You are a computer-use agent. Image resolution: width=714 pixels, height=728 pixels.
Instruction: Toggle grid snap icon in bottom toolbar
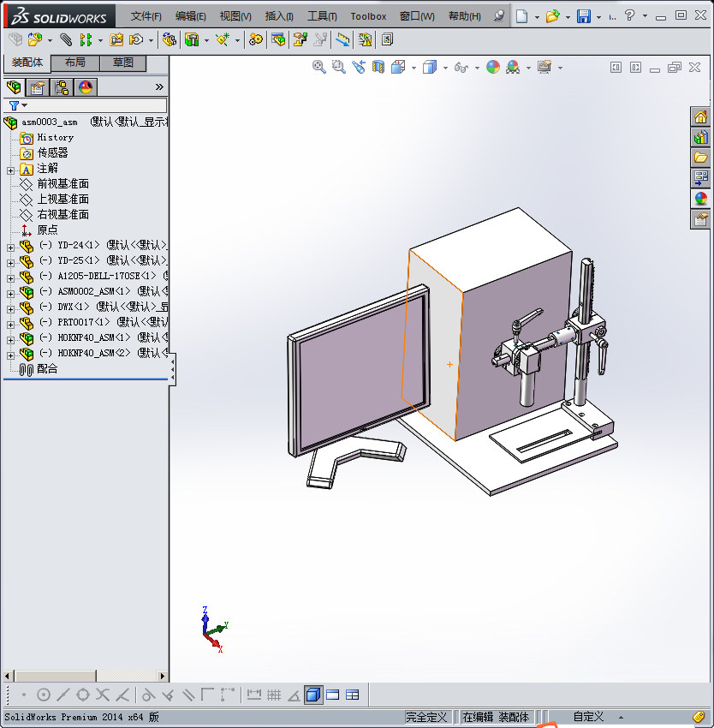274,695
